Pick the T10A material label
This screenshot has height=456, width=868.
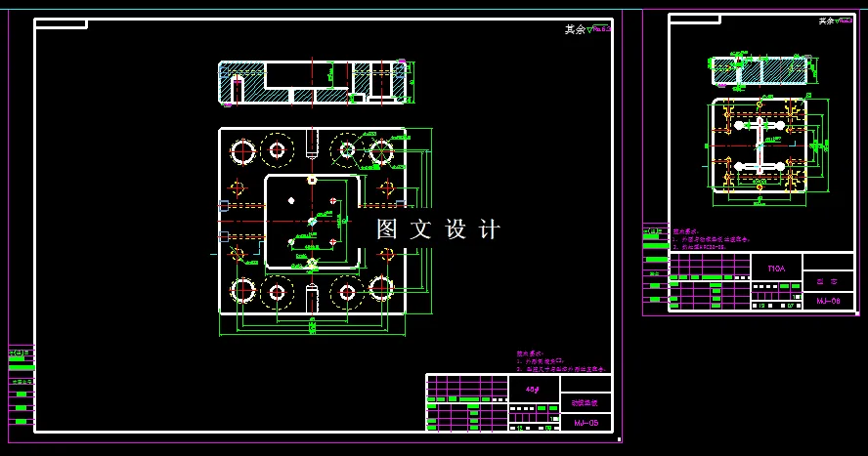coord(776,269)
